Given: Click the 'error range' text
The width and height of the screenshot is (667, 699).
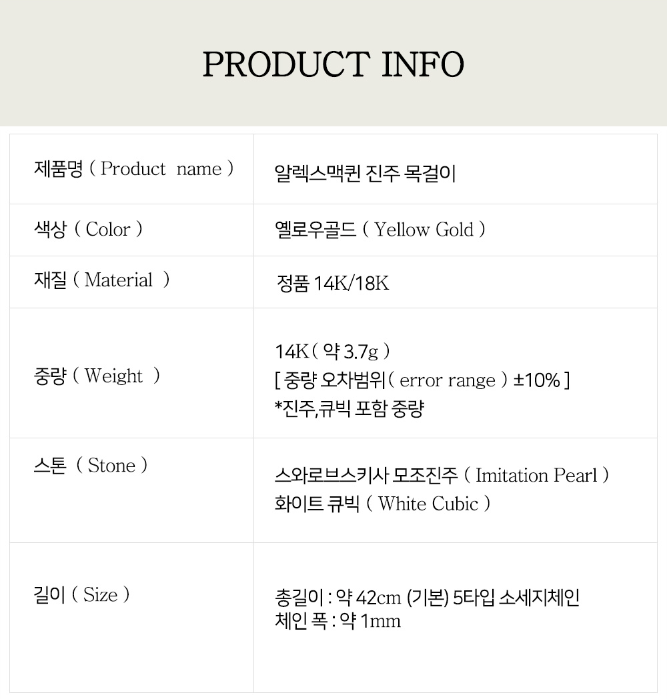Looking at the screenshot, I should [447, 380].
